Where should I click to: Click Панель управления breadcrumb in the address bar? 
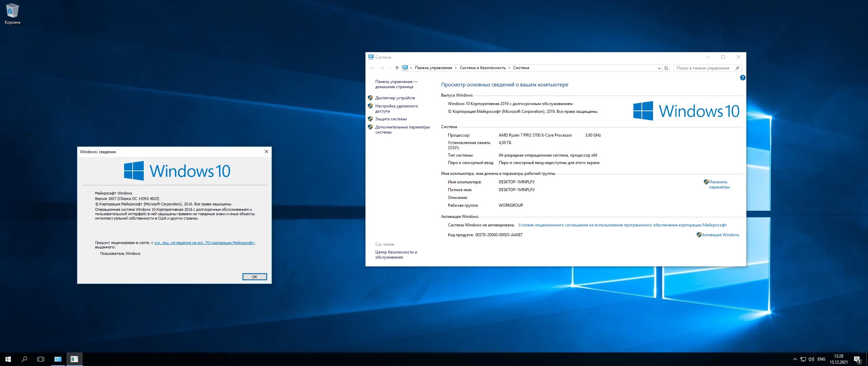point(433,68)
